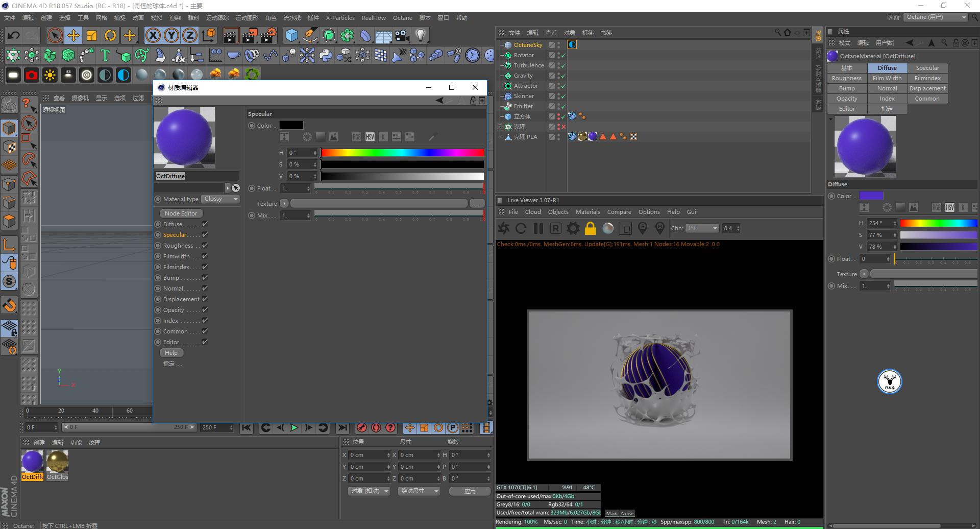This screenshot has width=980, height=529.
Task: Open the Material type Glossy dropdown
Action: pos(220,199)
